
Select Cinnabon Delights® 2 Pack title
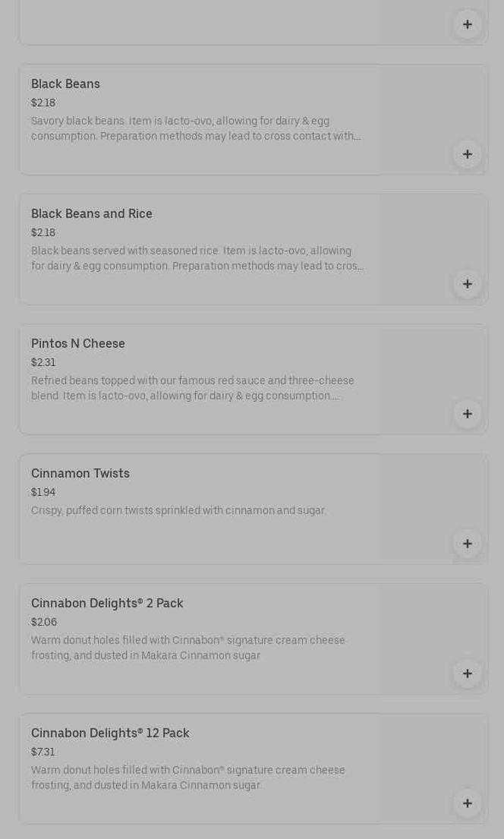107,604
